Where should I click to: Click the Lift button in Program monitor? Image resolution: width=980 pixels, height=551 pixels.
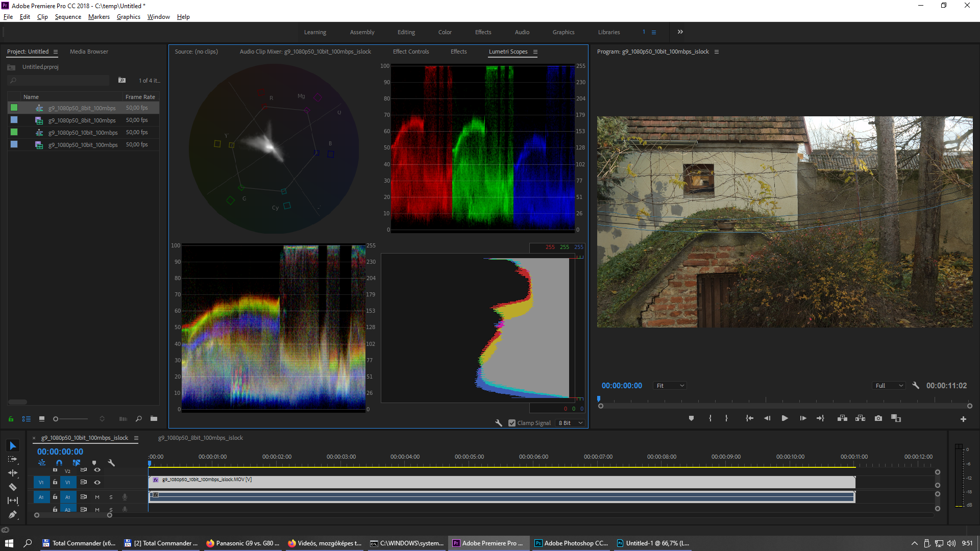click(x=842, y=418)
